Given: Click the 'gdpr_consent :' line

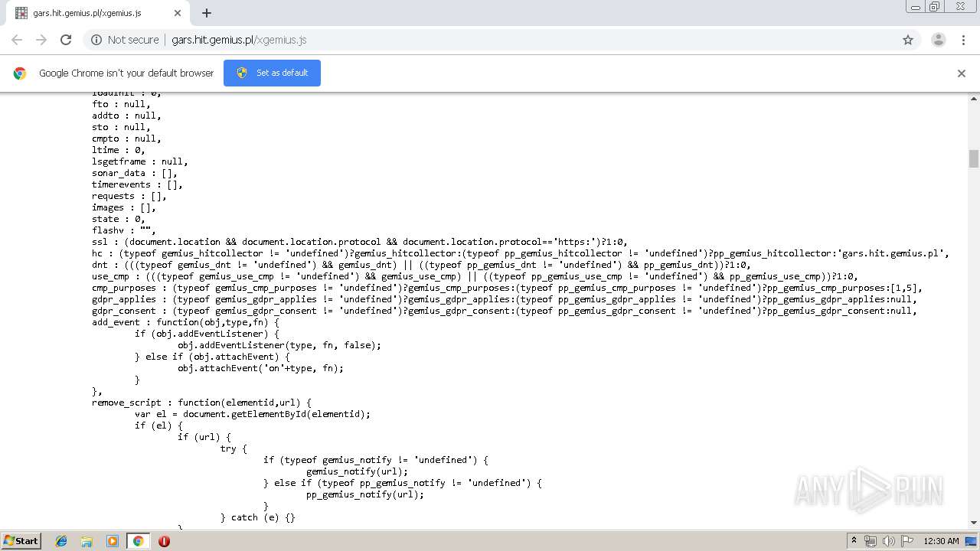Looking at the screenshot, I should tap(505, 311).
